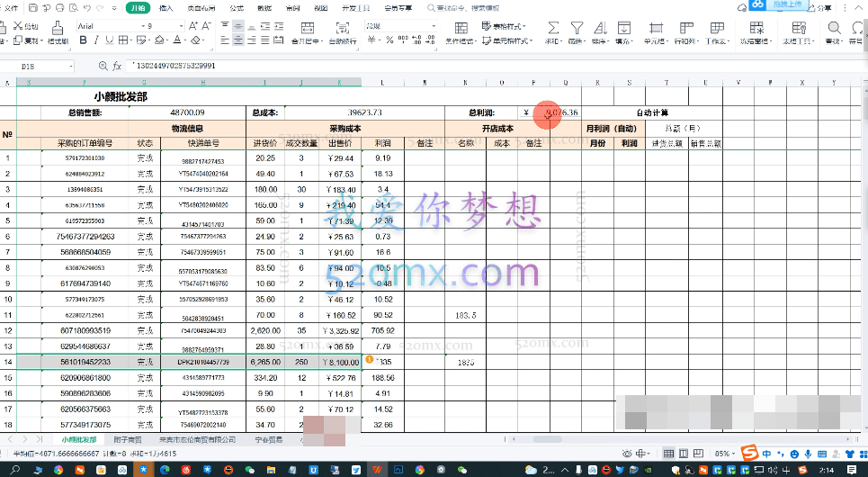Click the Save icon in quick access toolbar
The width and height of the screenshot is (868, 477).
pos(33,8)
